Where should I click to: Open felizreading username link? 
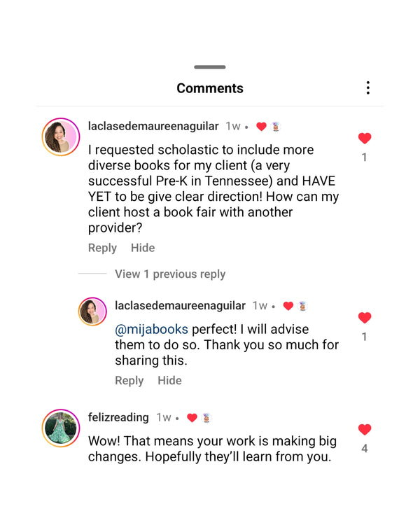point(118,417)
